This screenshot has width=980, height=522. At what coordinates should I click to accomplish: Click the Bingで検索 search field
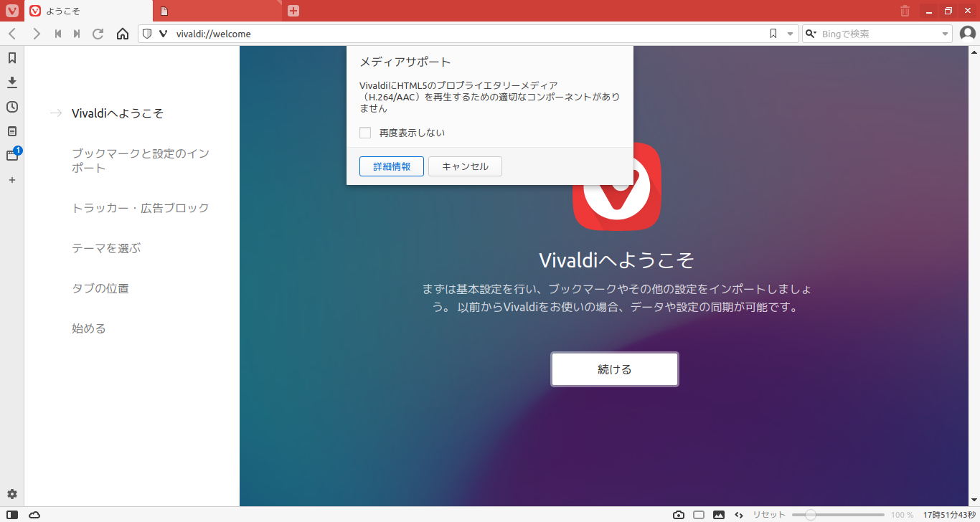[x=879, y=34]
